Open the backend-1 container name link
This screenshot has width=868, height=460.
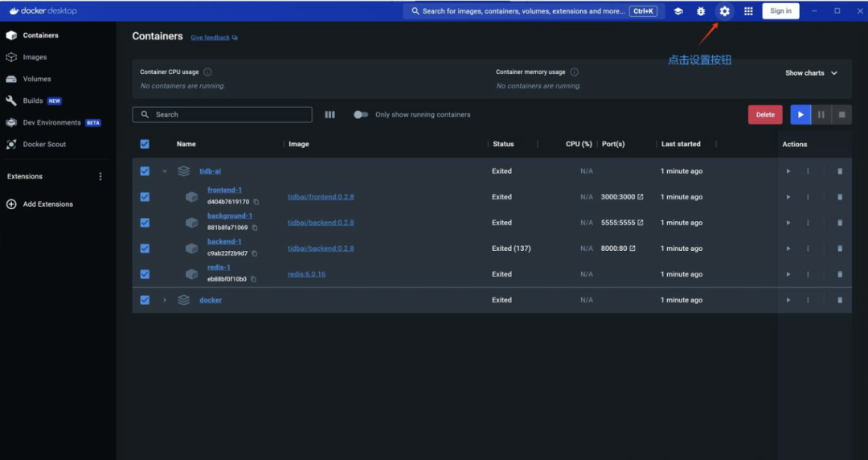pos(224,241)
